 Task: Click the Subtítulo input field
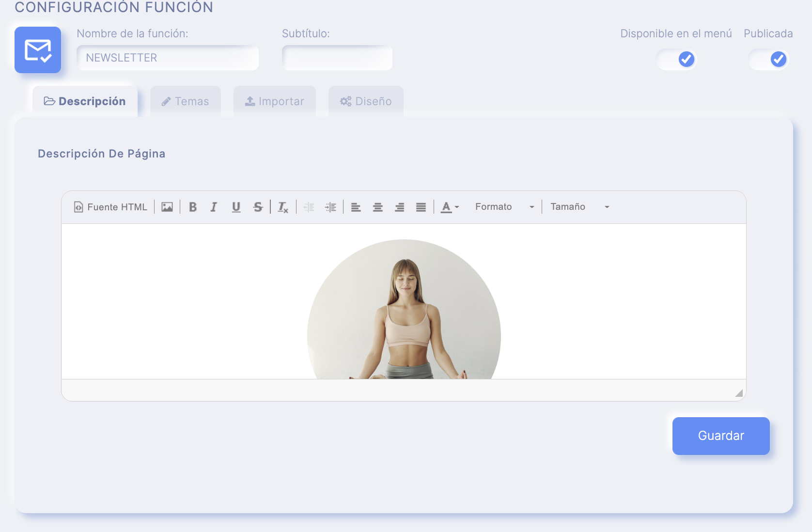pyautogui.click(x=337, y=58)
